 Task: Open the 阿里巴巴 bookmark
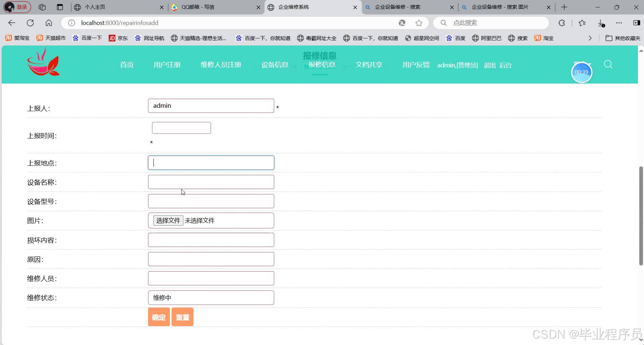pos(487,38)
